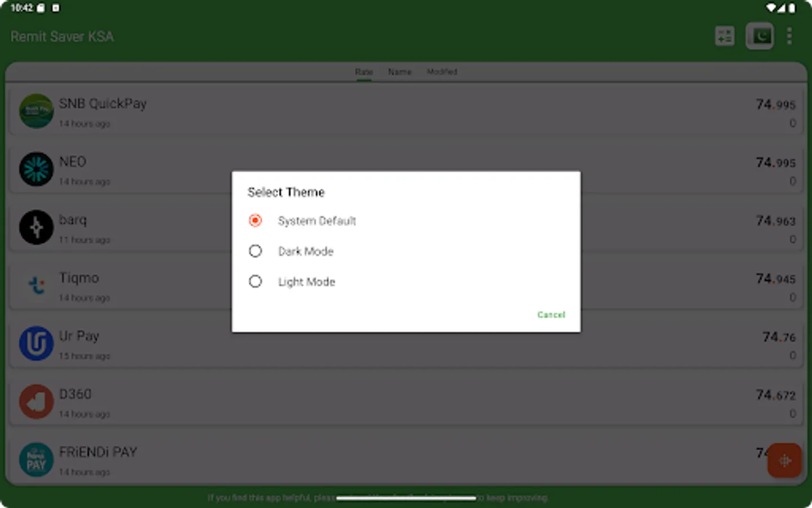Dismiss the dialog with Cancel

tap(551, 314)
